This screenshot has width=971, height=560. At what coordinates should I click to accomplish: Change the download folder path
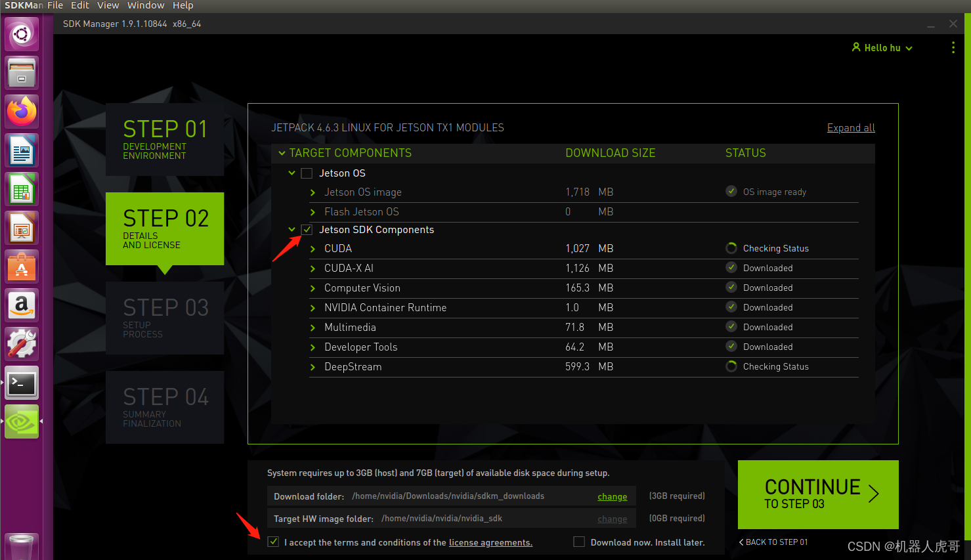point(612,497)
